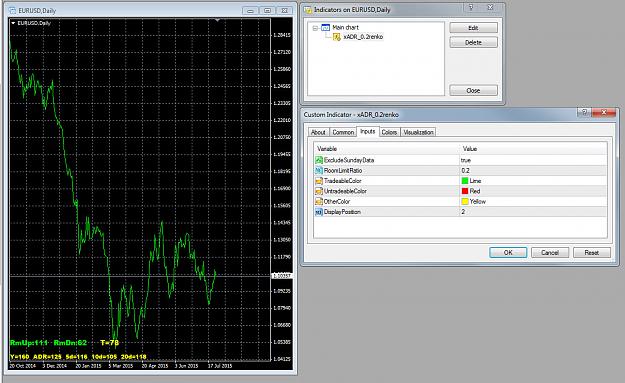
Task: Click the Delete button in Indicators dialog
Action: coord(473,42)
